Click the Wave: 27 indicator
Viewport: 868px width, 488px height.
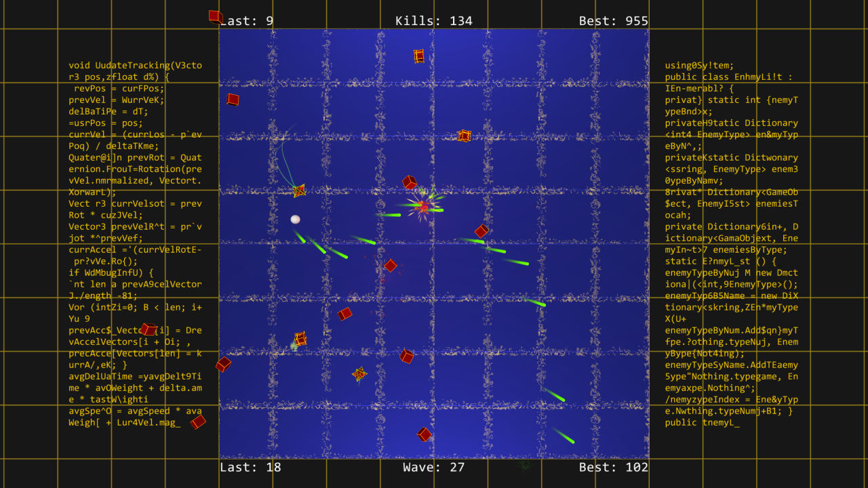434,467
